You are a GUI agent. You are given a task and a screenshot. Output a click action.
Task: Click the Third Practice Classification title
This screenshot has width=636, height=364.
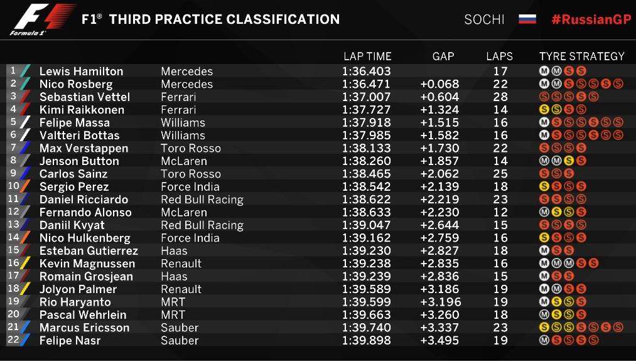click(x=224, y=19)
